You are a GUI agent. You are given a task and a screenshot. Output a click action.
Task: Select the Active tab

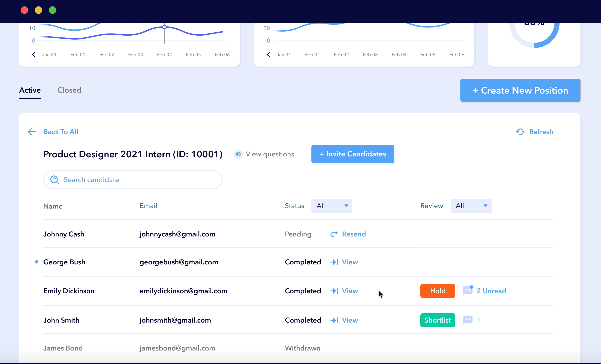30,90
